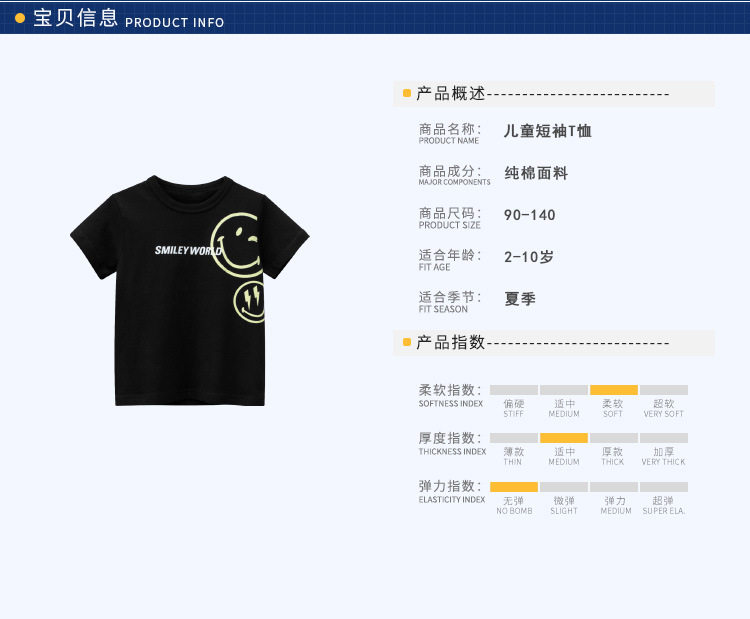
Task: Click the gray VERY SOFT softness segment
Action: [664, 390]
